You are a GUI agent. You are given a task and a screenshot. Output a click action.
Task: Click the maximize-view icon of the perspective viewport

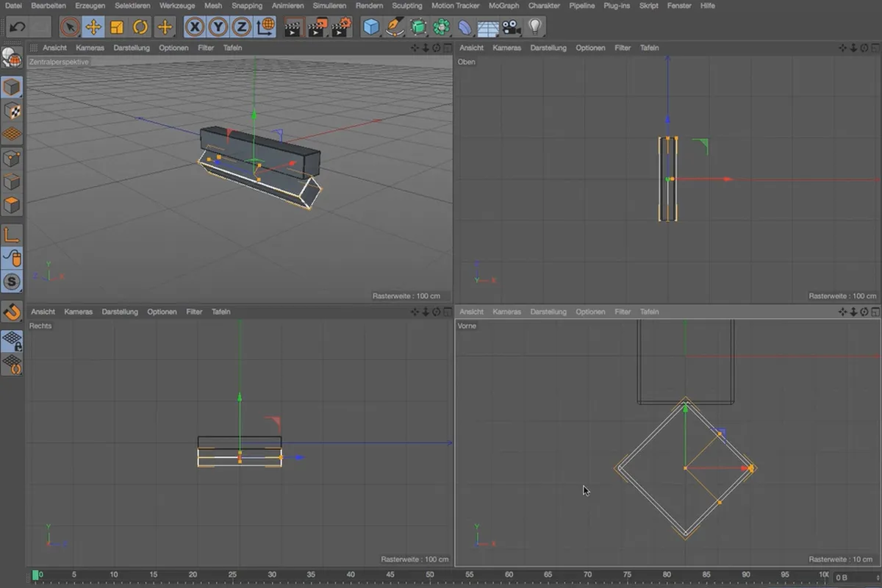click(447, 48)
